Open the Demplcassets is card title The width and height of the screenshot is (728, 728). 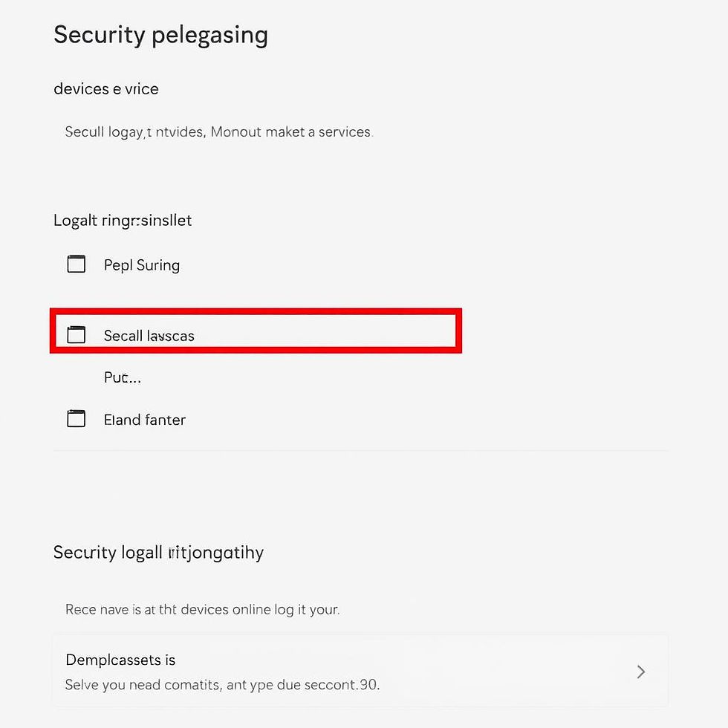click(x=120, y=660)
